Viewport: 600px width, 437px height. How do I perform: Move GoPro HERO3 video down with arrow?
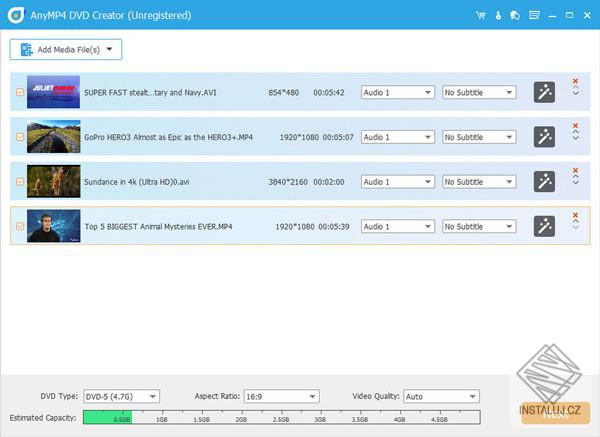point(576,139)
